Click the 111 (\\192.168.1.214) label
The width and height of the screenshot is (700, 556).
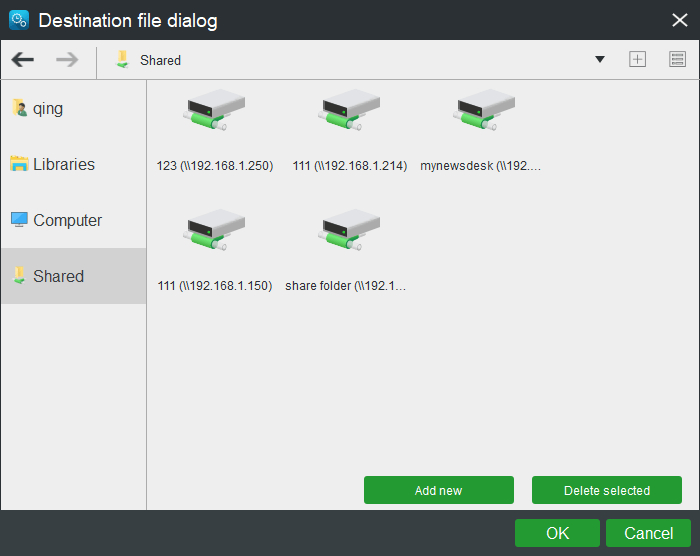[x=350, y=166]
